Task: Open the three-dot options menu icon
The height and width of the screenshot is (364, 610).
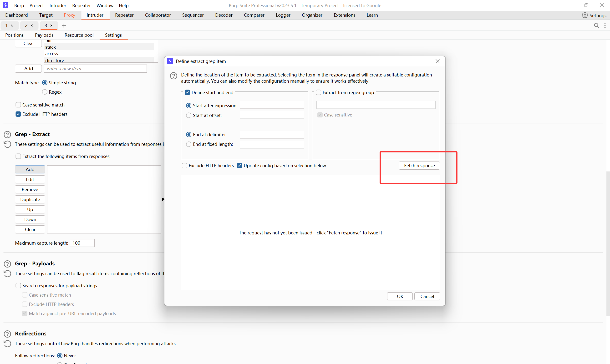Action: [605, 25]
